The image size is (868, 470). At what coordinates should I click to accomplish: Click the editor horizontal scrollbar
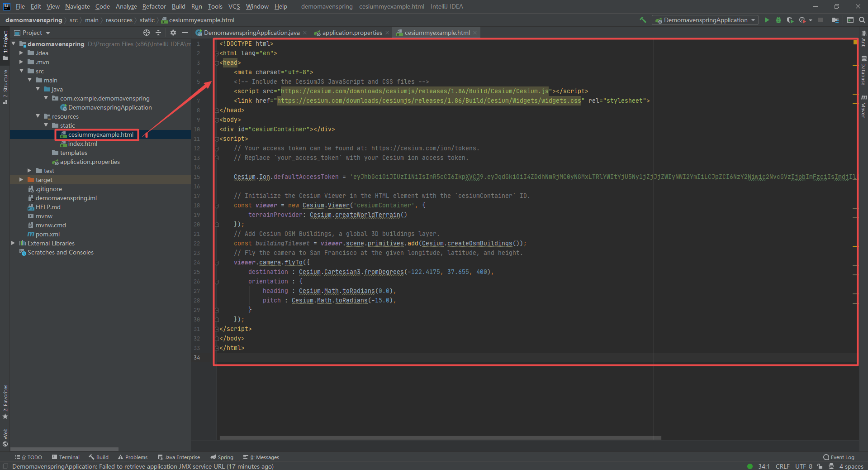pyautogui.click(x=440, y=438)
